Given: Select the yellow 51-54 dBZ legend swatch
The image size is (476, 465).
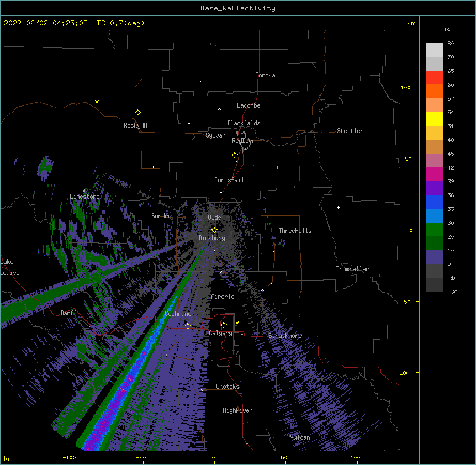Looking at the screenshot, I should (434, 119).
